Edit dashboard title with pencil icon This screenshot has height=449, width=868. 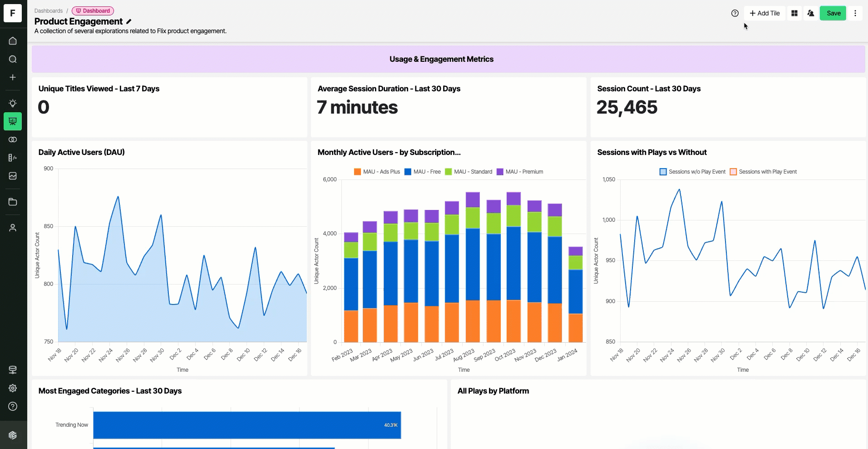tap(129, 21)
